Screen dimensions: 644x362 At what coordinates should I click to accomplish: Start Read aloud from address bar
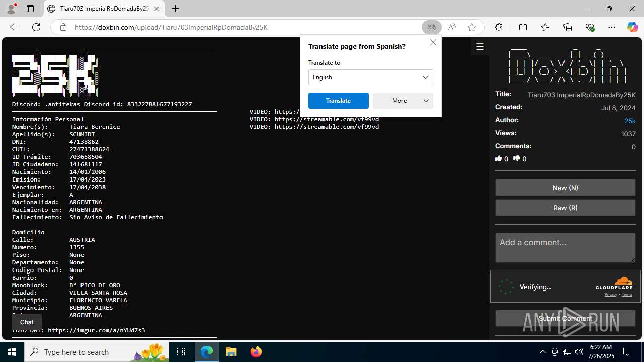(452, 27)
